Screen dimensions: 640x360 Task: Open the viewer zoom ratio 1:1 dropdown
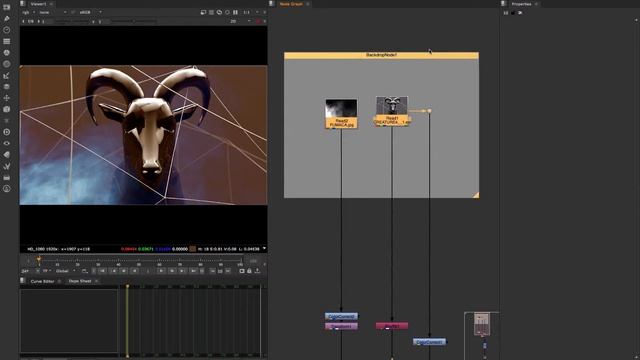pos(251,13)
